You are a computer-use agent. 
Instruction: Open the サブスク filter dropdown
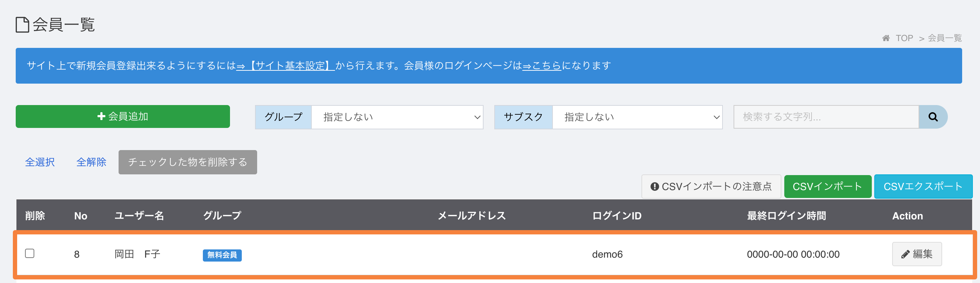click(637, 117)
